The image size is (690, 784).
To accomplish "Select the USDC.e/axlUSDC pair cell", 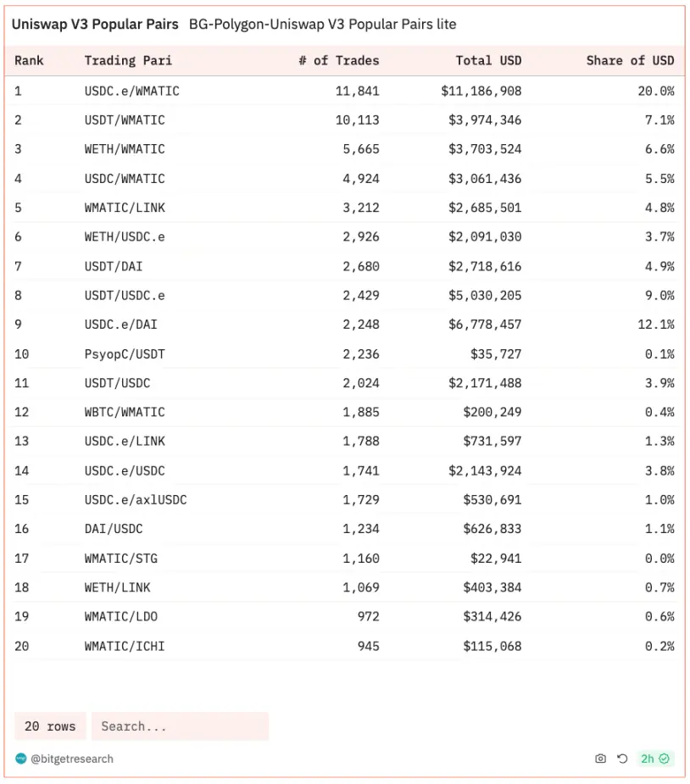I will [136, 500].
